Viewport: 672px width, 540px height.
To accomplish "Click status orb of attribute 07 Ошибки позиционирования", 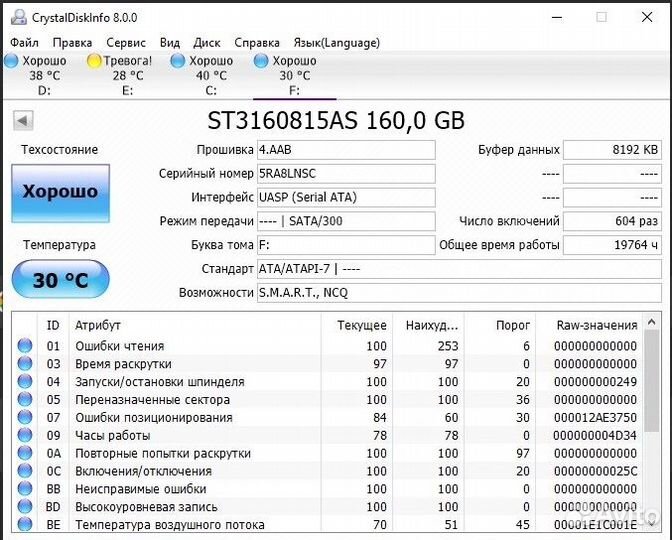I will click(25, 417).
